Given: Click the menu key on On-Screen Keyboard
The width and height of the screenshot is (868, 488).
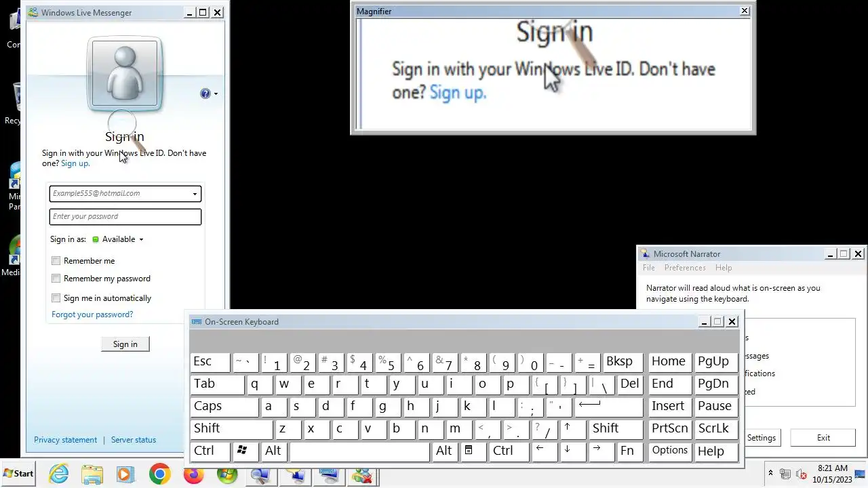Looking at the screenshot, I should click(468, 451).
